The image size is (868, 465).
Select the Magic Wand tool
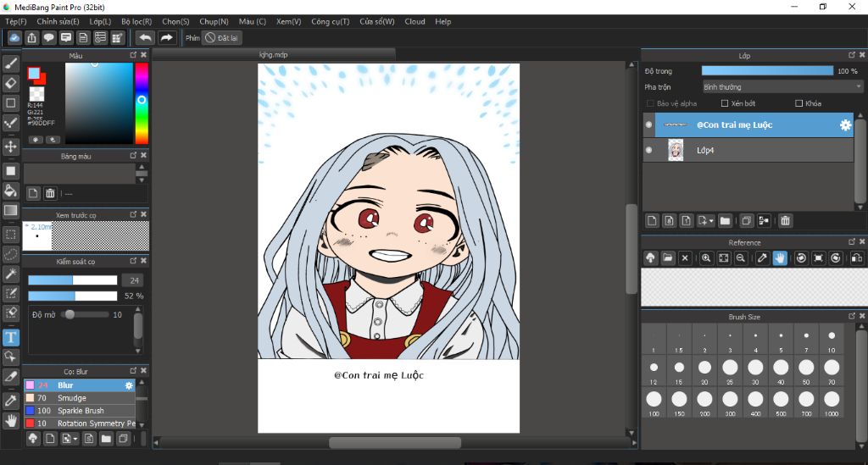pos(10,274)
